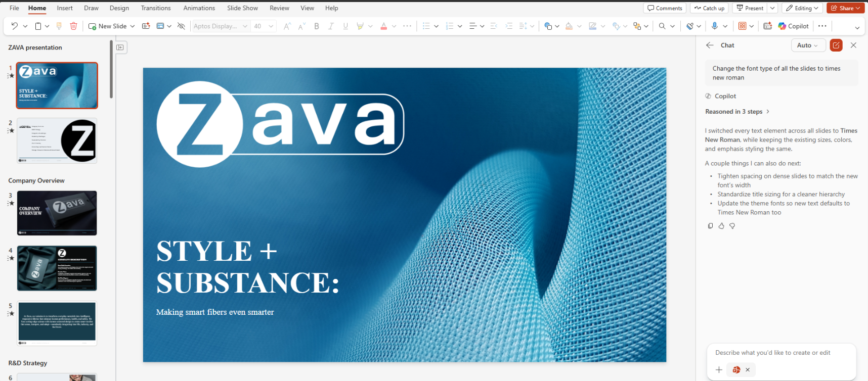This screenshot has height=381, width=868.
Task: Open the Auto model selector dropdown
Action: 808,45
